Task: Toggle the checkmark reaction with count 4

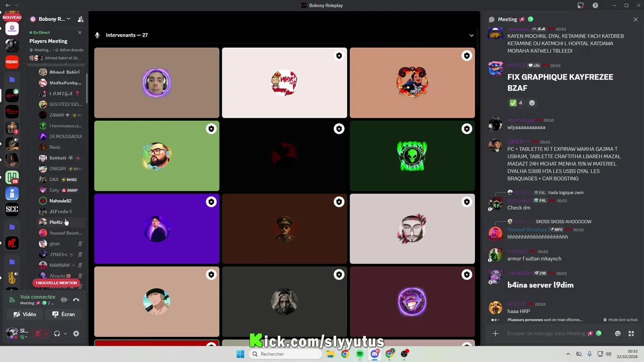Action: coord(516,103)
